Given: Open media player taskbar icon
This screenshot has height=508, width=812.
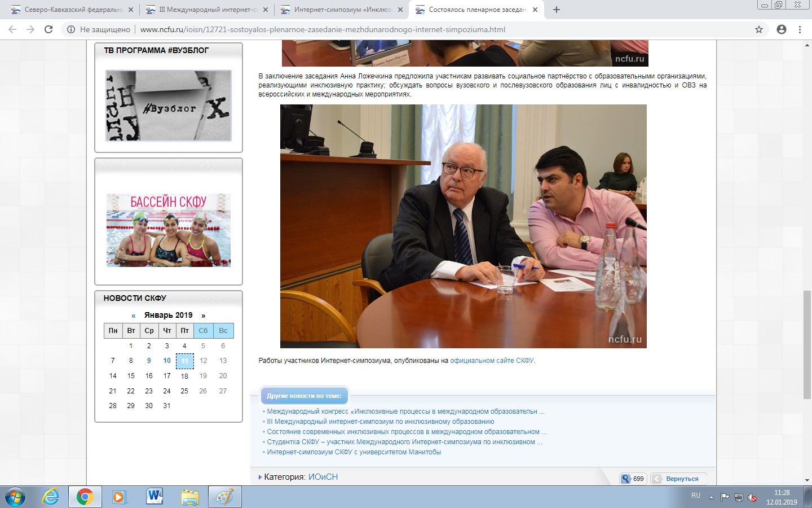Looking at the screenshot, I should (119, 497).
